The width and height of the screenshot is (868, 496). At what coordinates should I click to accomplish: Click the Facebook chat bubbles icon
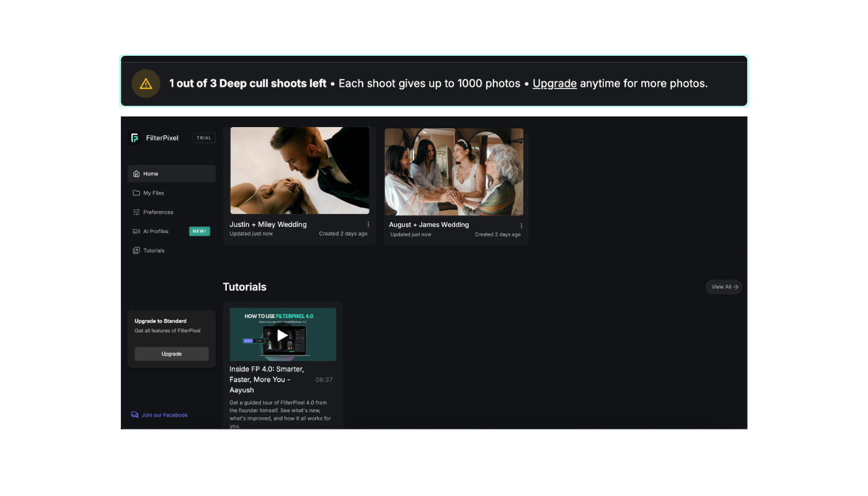coord(135,415)
